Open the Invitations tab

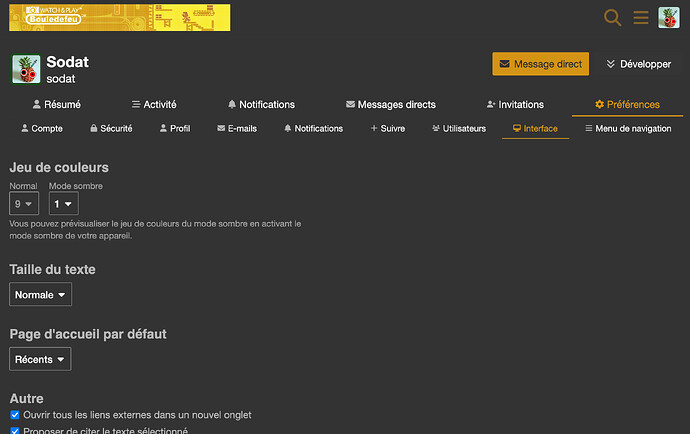tap(515, 104)
